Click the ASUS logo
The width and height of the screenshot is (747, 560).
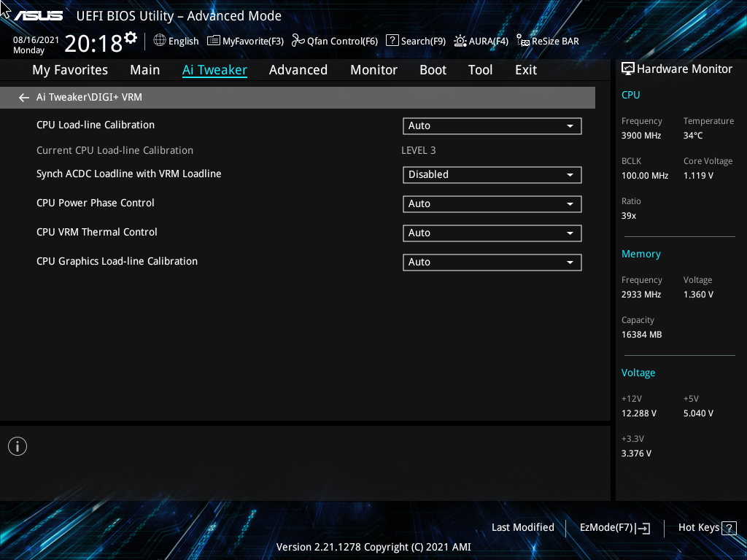38,16
